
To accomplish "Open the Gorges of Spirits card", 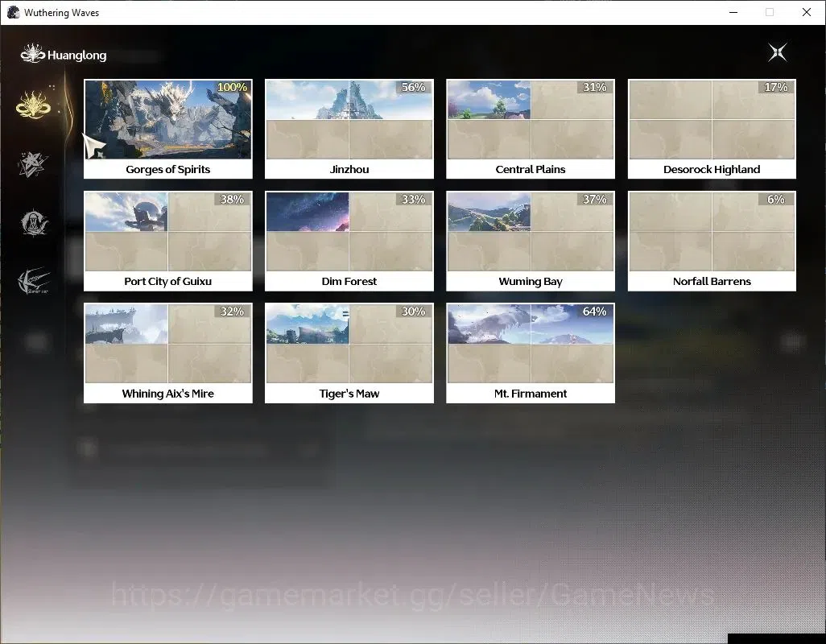I will point(168,129).
